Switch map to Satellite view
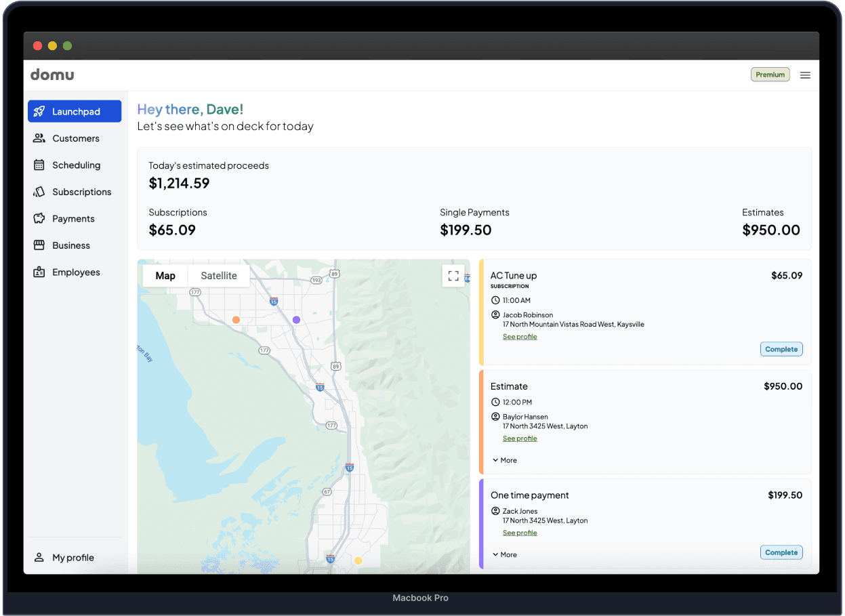 (x=219, y=276)
